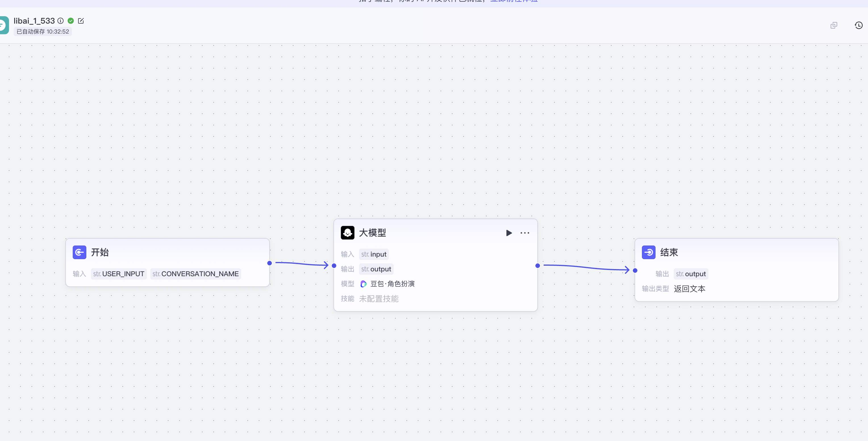
Task: Click the 大模型 node robot icon
Action: pos(347,233)
